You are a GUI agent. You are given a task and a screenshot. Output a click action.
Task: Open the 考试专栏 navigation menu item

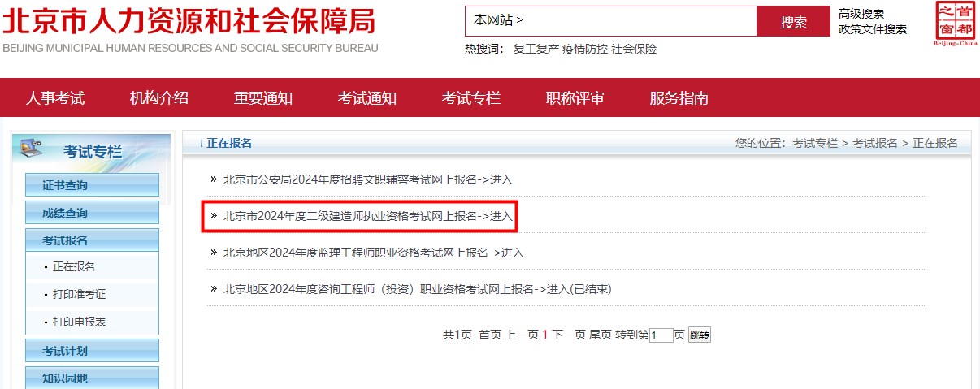pos(471,98)
